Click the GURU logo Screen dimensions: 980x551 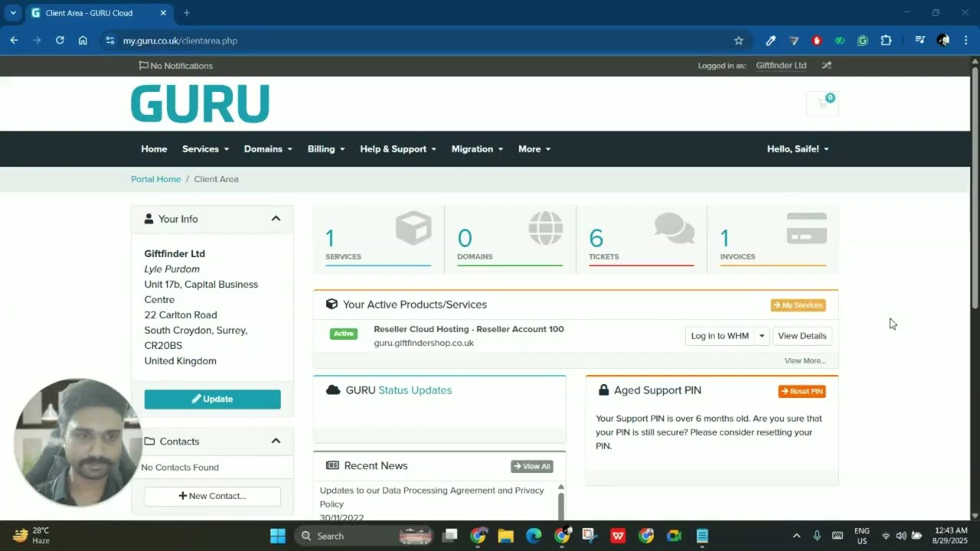pyautogui.click(x=200, y=104)
